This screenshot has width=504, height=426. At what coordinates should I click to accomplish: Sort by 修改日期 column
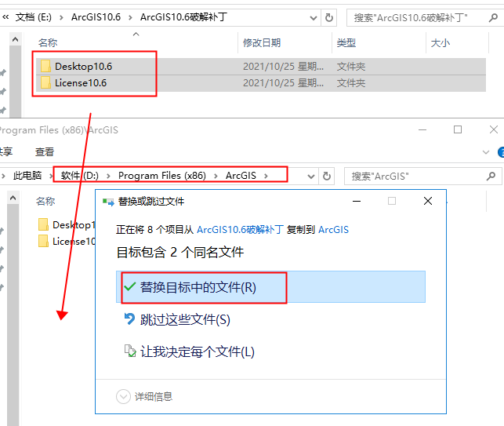click(x=262, y=42)
